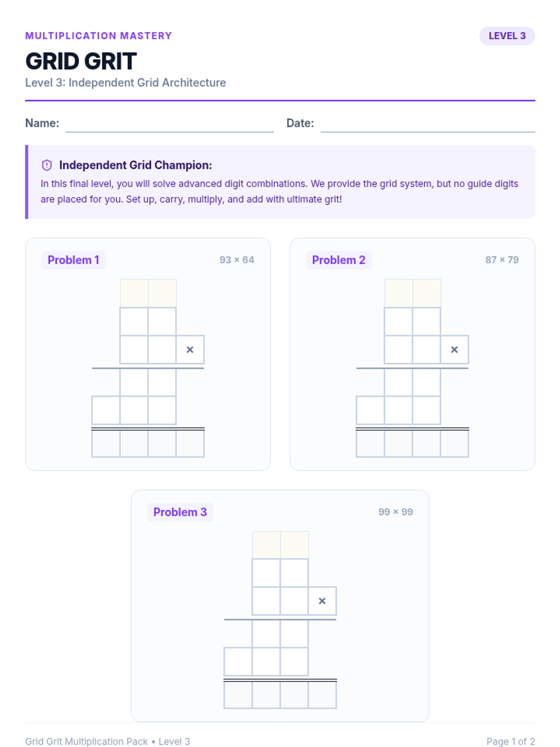Click the multiplication sign in Problem 3

click(x=322, y=601)
